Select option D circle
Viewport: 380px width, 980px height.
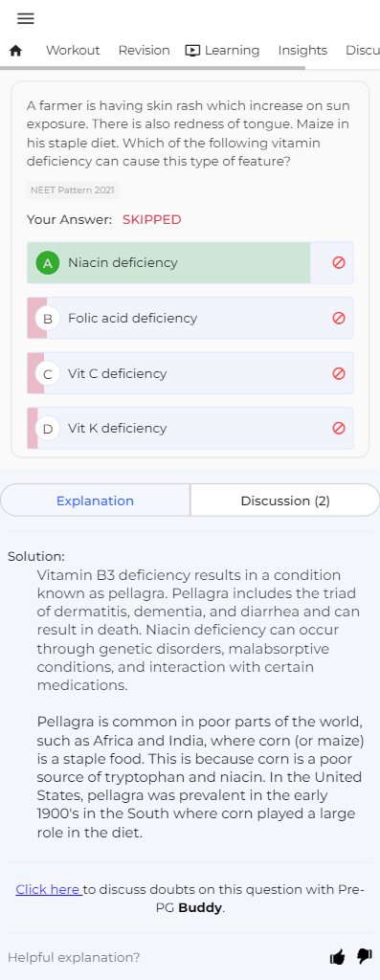pos(48,429)
